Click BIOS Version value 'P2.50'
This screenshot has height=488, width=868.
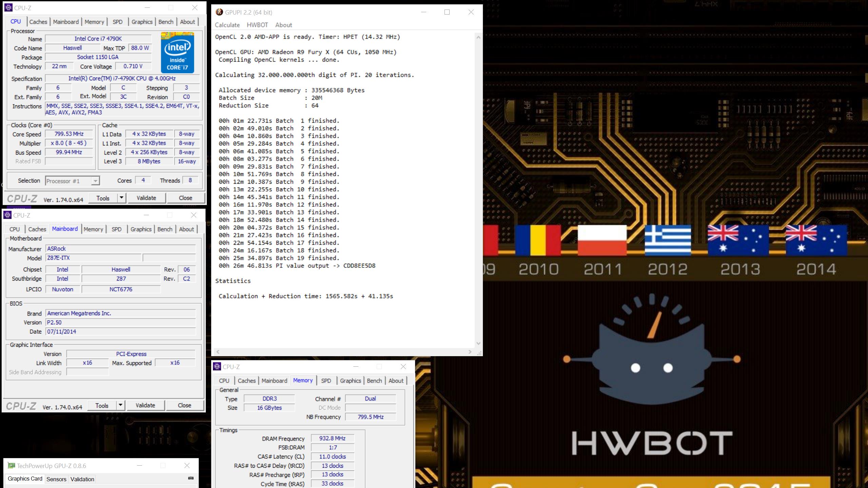pos(120,322)
